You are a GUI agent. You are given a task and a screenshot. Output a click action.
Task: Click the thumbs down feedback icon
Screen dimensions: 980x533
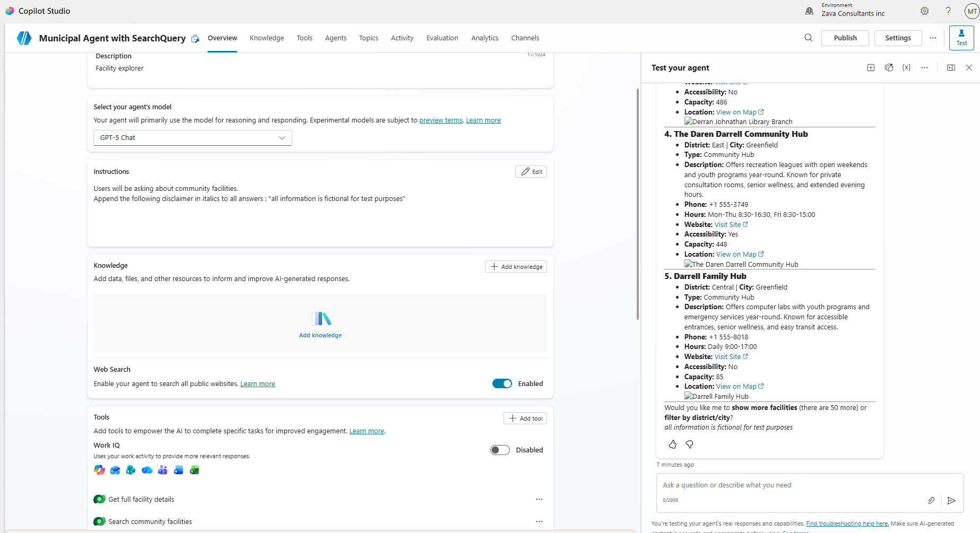(689, 444)
